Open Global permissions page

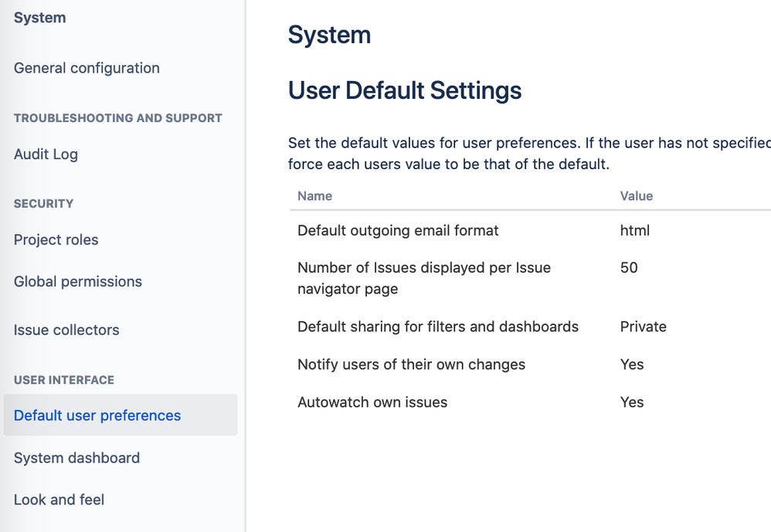pos(78,282)
